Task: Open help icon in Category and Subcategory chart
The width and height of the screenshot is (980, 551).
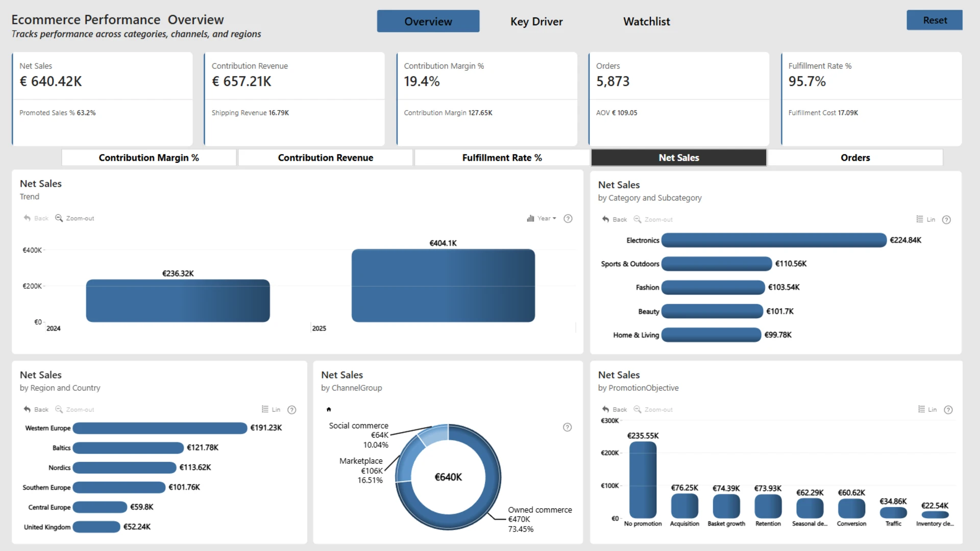Action: click(x=946, y=220)
